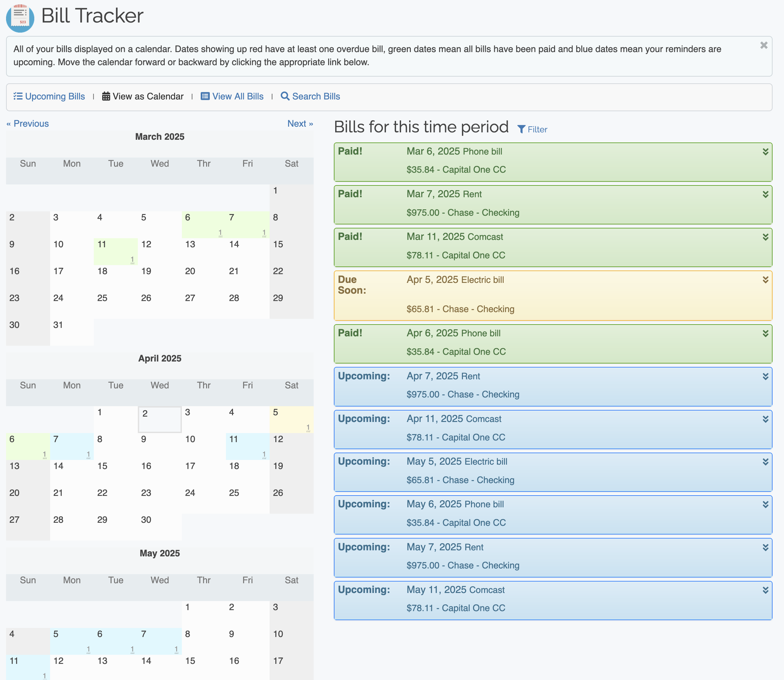Viewport: 784px width, 680px height.
Task: Go to Next calendar period
Action: point(300,124)
